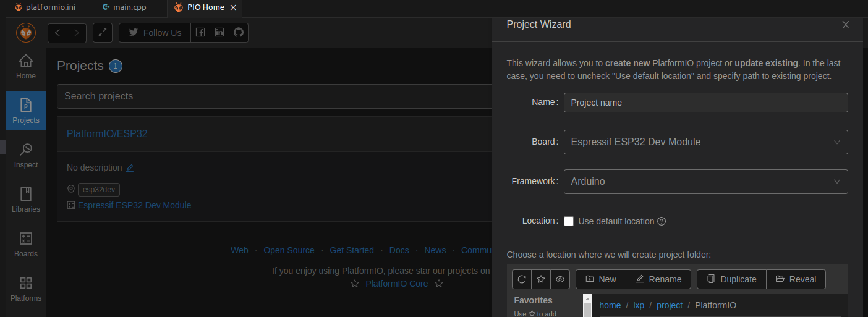The height and width of the screenshot is (317, 868).
Task: Enable Use default location checkbox
Action: [569, 221]
